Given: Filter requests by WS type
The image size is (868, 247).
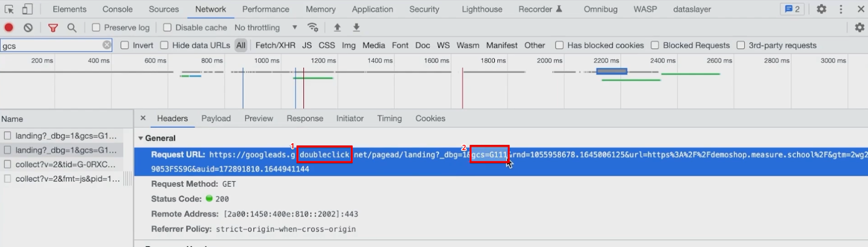Looking at the screenshot, I should pos(443,45).
